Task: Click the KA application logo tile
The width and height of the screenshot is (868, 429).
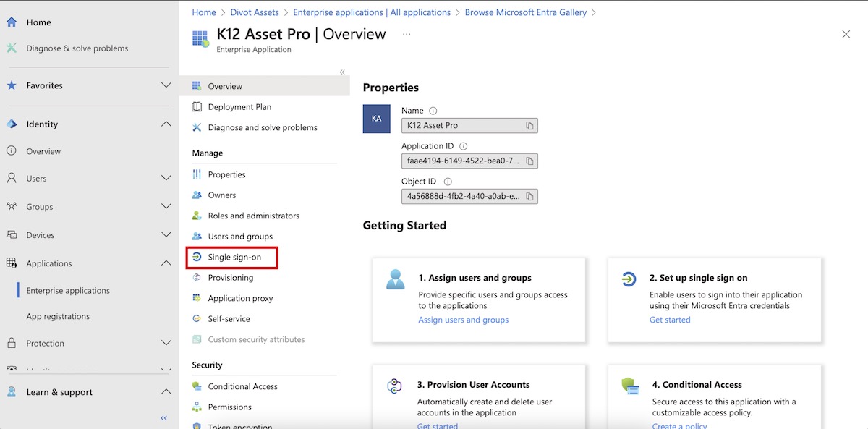Action: click(x=376, y=119)
